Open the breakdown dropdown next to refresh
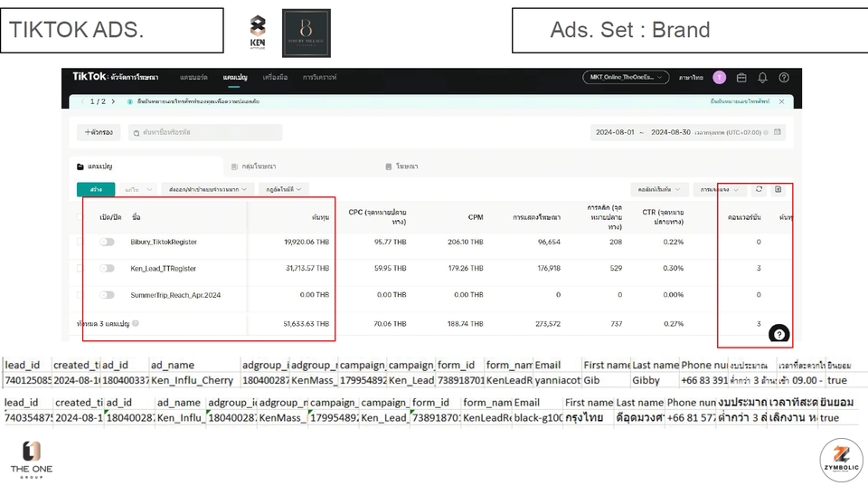The image size is (868, 486). click(720, 189)
